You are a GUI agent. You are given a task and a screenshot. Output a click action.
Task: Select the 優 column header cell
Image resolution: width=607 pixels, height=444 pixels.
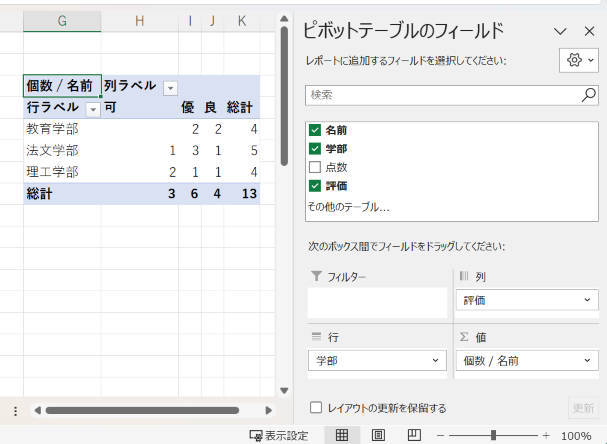pyautogui.click(x=190, y=107)
